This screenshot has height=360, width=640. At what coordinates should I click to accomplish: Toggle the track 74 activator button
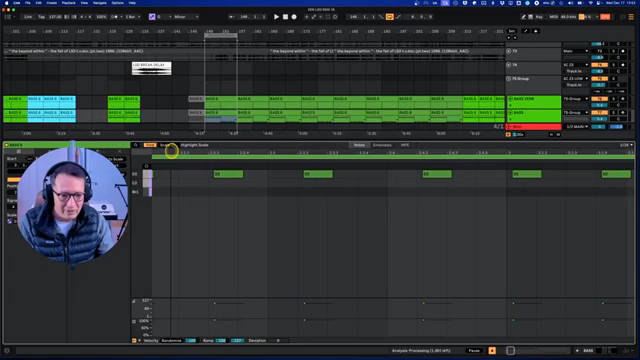point(600,65)
